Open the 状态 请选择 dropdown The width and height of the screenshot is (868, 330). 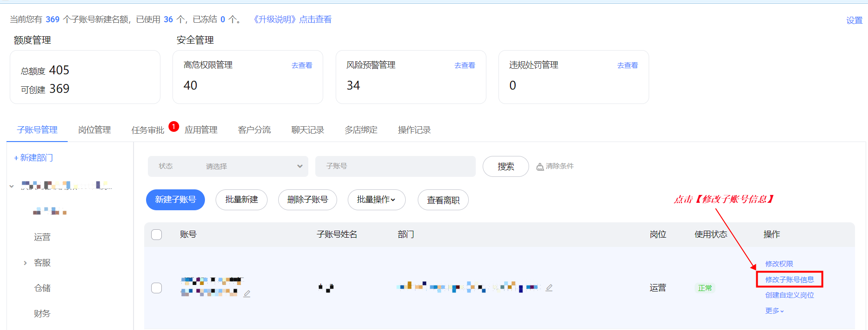click(228, 166)
